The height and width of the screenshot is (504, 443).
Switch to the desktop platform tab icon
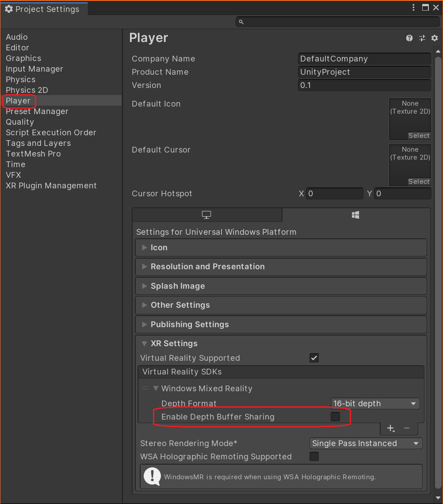click(x=206, y=214)
